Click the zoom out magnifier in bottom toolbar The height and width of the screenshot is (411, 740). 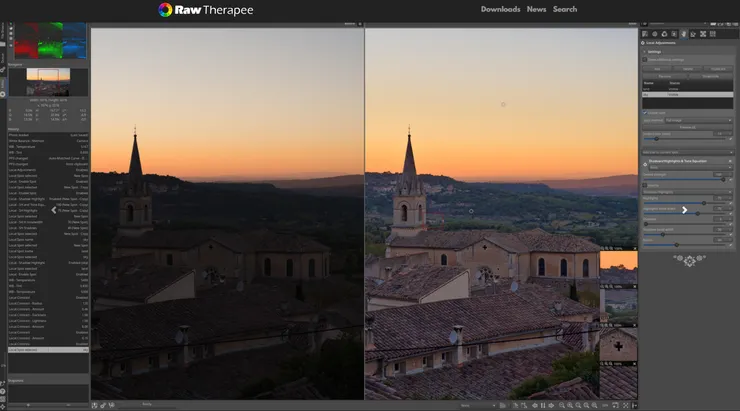(x=562, y=405)
